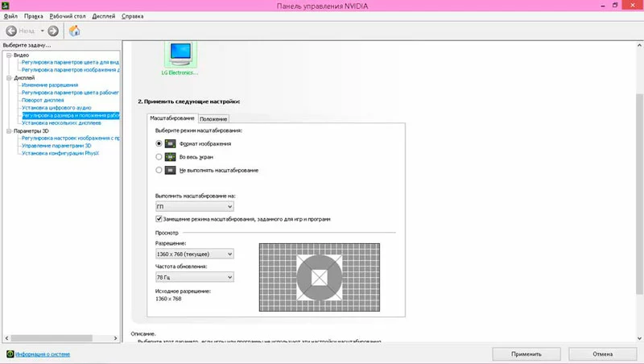This screenshot has height=364, width=644.
Task: Select Не выполнять масштабирование radio button
Action: pos(159,170)
